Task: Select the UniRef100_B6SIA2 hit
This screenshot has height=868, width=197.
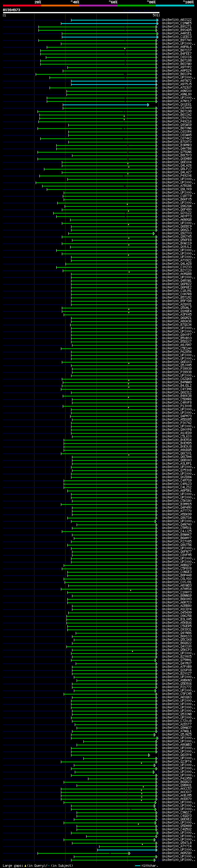Action: tap(177, 115)
